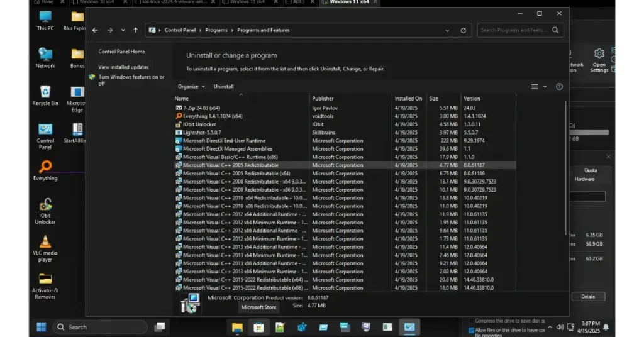The height and width of the screenshot is (337, 644).
Task: Click the forward navigation arrow
Action: (x=109, y=30)
